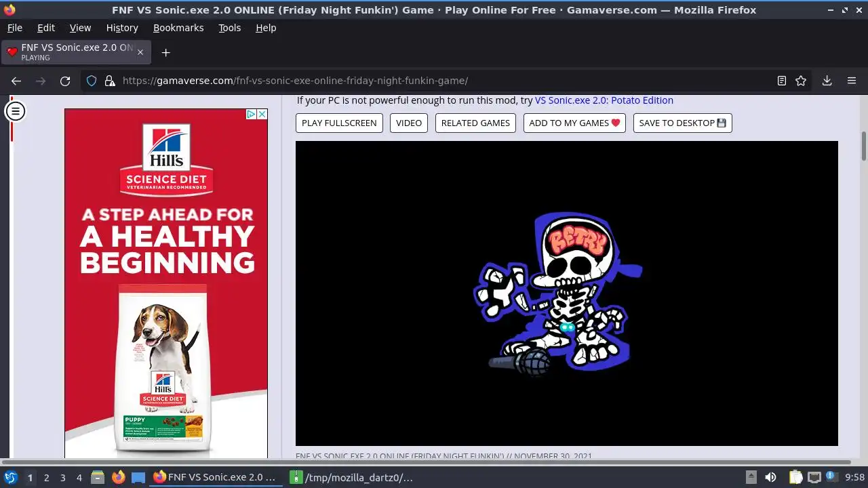Click the blue desktop icon in taskbar
This screenshot has height=488, width=868.
pyautogui.click(x=138, y=477)
